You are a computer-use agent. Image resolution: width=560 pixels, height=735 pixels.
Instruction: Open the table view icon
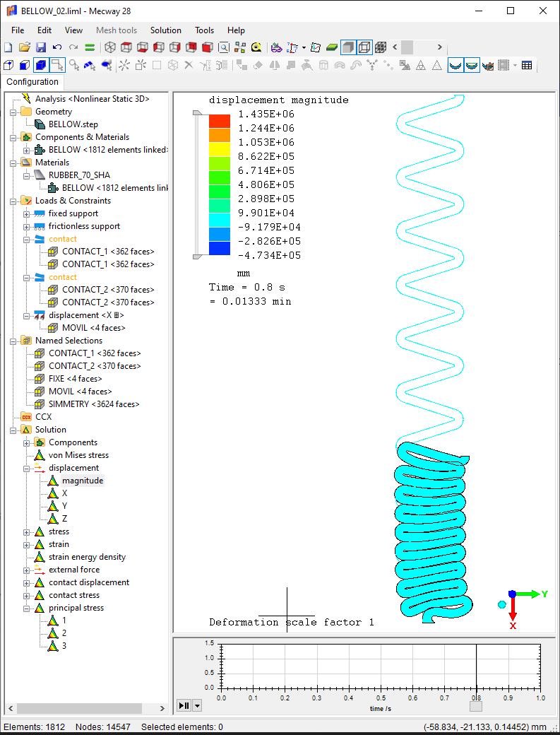[527, 66]
